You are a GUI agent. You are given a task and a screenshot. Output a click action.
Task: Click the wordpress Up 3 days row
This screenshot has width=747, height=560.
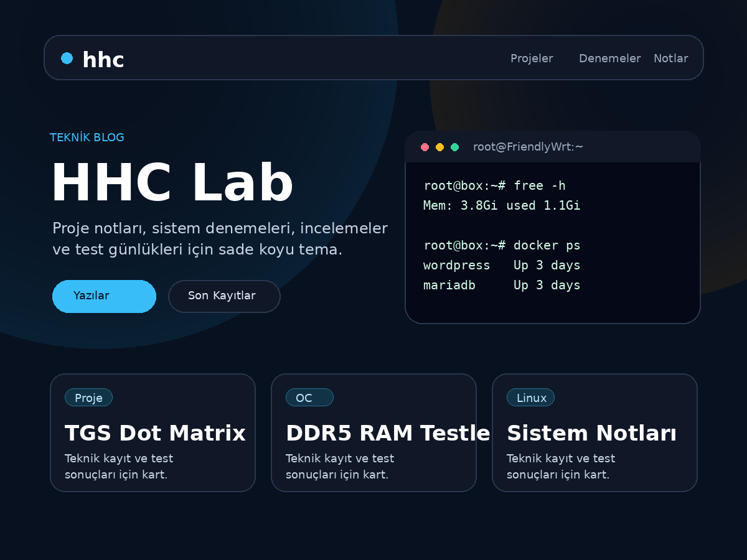coord(502,265)
